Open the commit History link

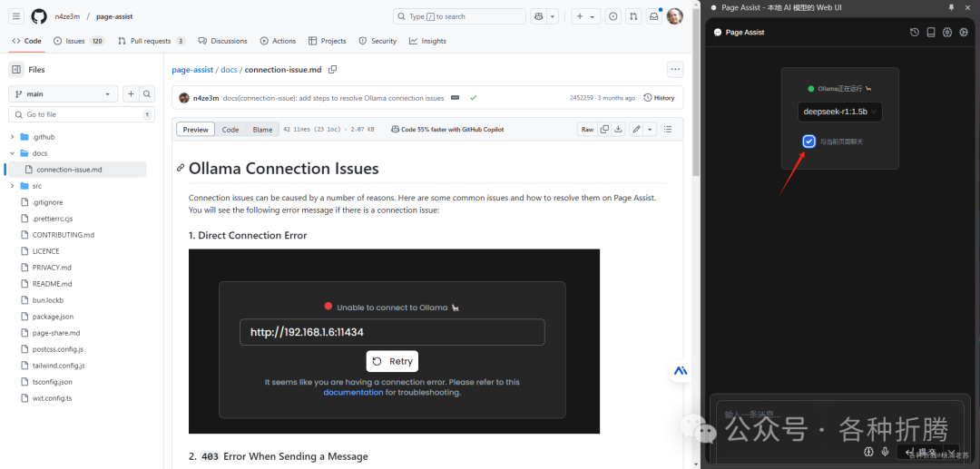click(x=659, y=98)
